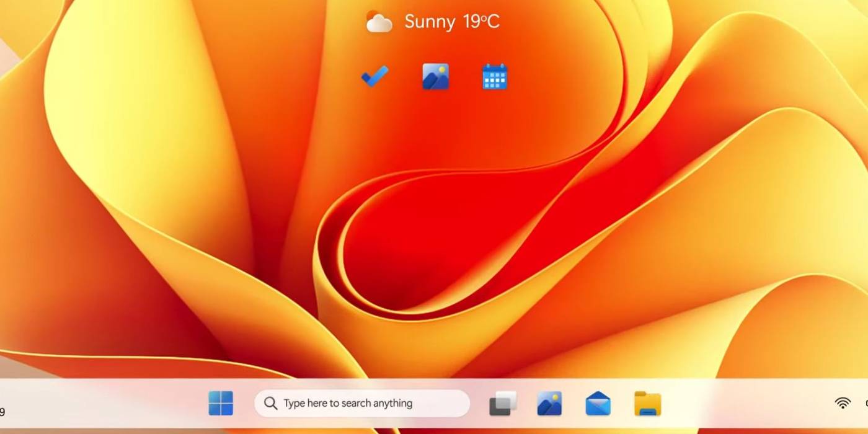Click the Task View icon on the taskbar
This screenshot has width=868, height=434.
(503, 404)
